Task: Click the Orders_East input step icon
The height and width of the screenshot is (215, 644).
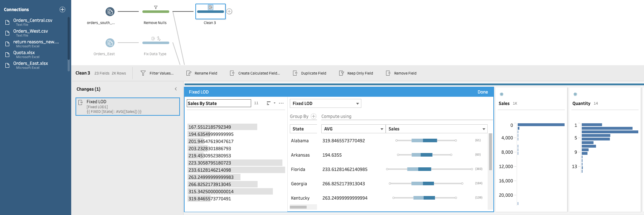Action: tap(110, 43)
